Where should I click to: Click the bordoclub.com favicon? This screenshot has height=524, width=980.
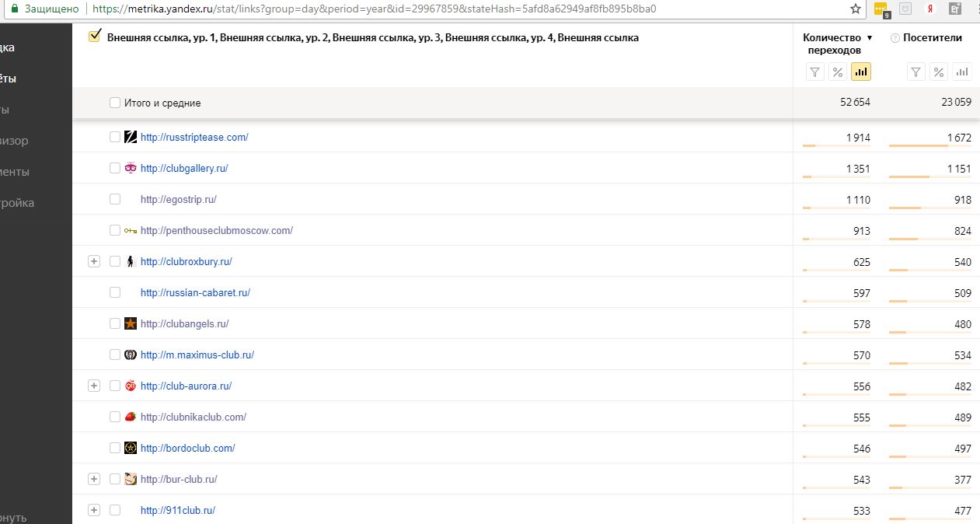pos(131,448)
